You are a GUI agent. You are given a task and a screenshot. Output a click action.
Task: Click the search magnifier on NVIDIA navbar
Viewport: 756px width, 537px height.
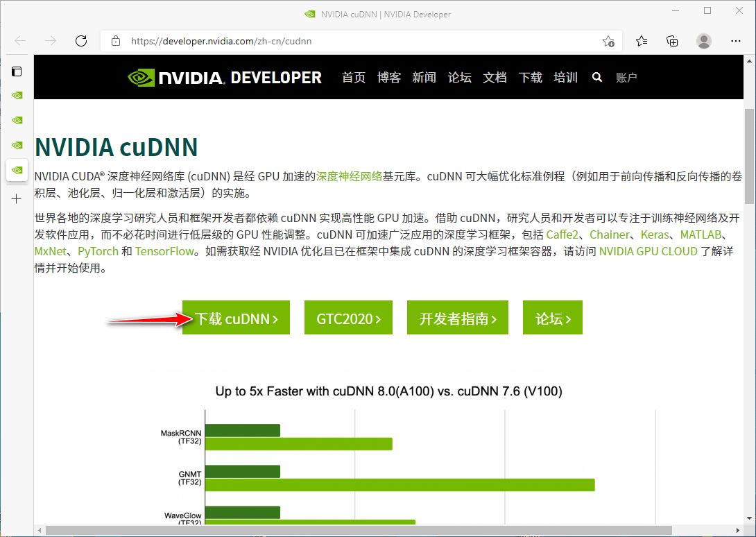(x=596, y=78)
